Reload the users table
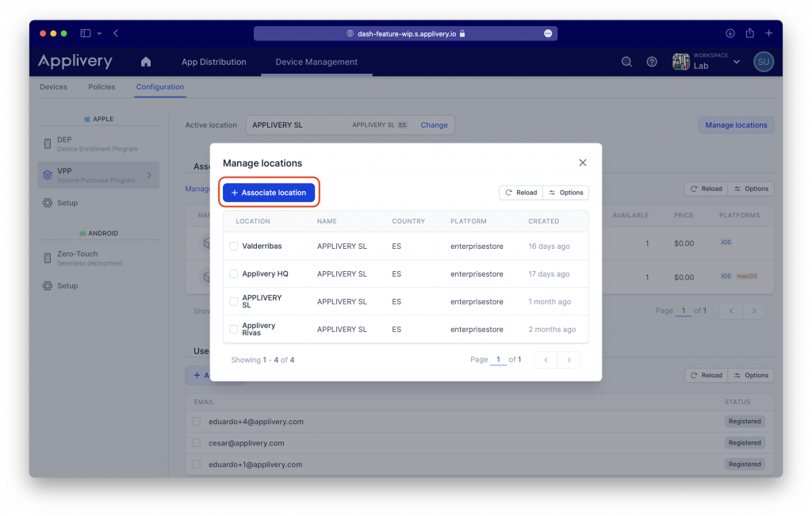The image size is (812, 516). tap(707, 375)
